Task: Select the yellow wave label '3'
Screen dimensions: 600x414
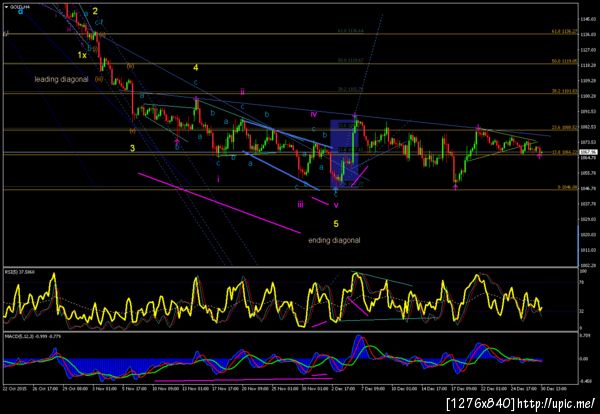Action: pyautogui.click(x=132, y=148)
